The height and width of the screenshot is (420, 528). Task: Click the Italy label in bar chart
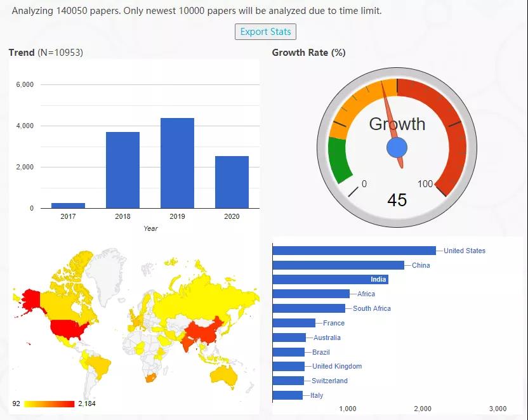tap(317, 395)
